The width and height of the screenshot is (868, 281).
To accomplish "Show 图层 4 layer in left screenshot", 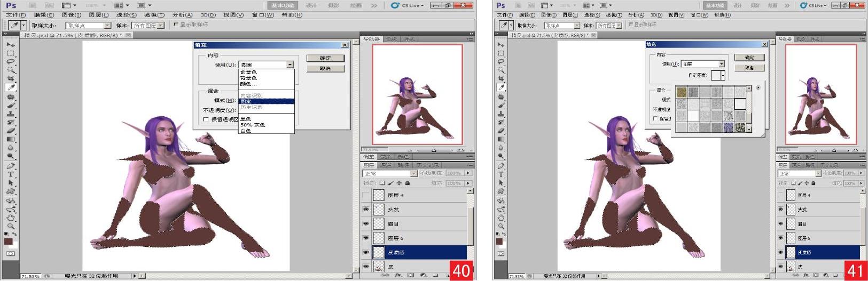I will [366, 196].
